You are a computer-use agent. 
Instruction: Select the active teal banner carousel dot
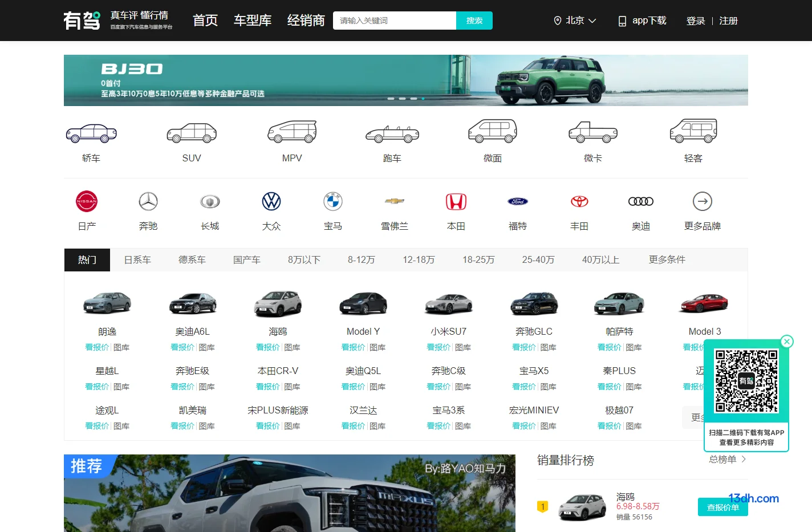pos(423,99)
